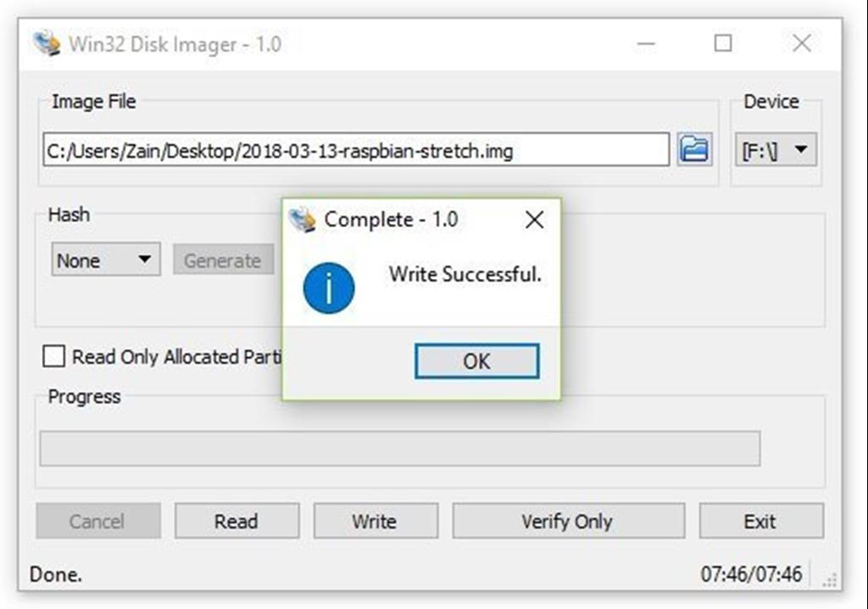Click the resize grip in the bottom-right corner
The height and width of the screenshot is (609, 868).
tap(829, 581)
